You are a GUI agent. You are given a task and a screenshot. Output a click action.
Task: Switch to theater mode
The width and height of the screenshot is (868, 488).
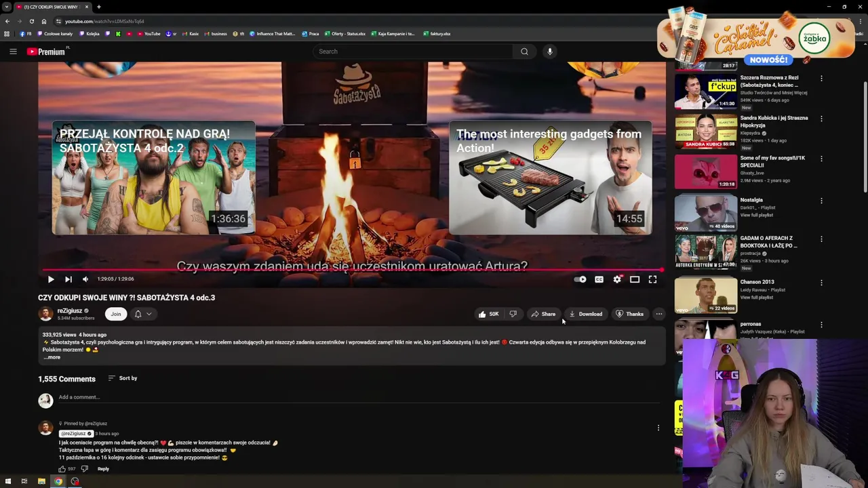point(635,279)
